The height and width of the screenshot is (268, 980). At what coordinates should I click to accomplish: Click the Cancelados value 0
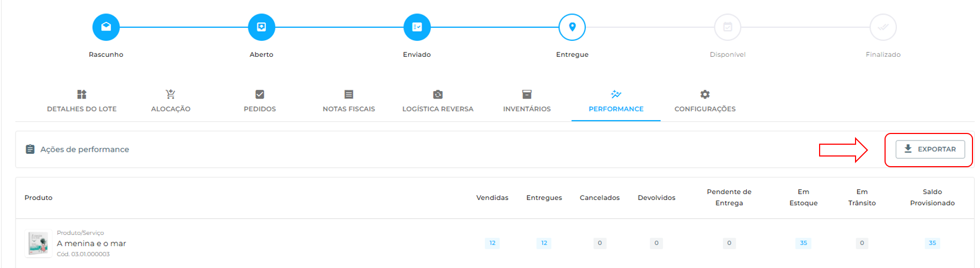pyautogui.click(x=600, y=243)
